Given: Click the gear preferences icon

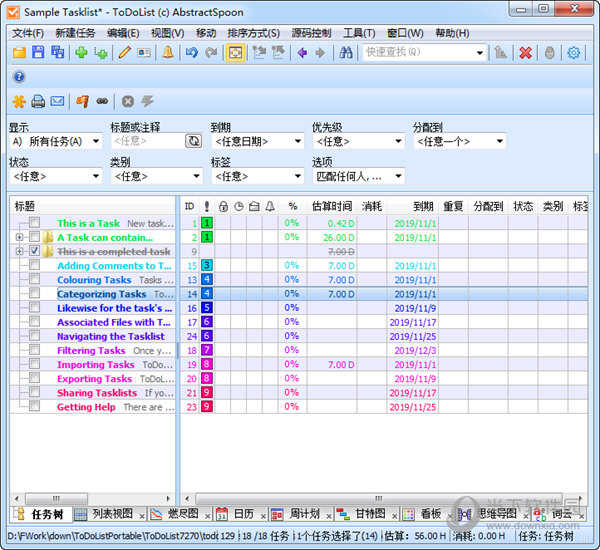Looking at the screenshot, I should point(574,52).
